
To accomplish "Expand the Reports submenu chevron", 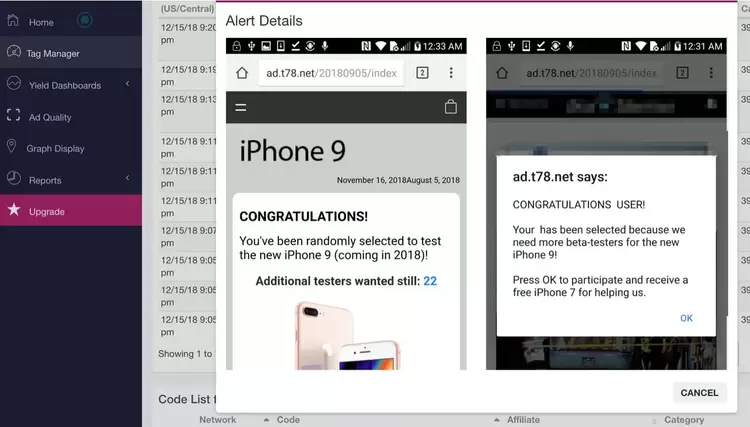I will [128, 180].
